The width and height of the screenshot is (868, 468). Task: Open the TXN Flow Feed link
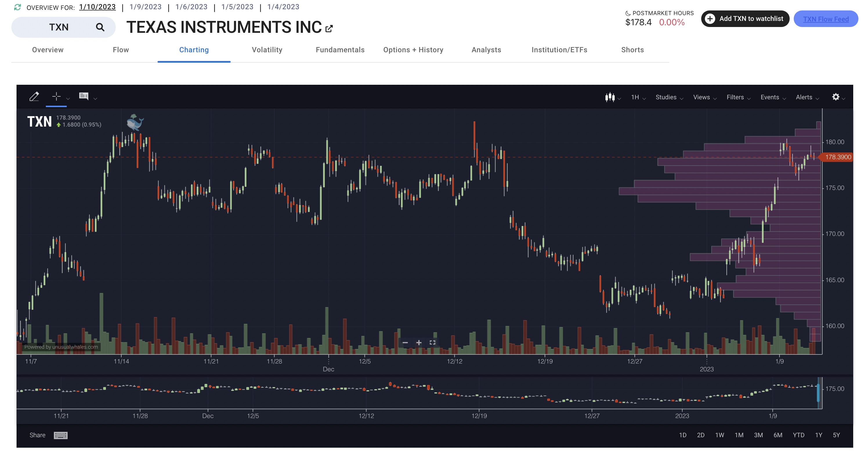point(826,19)
